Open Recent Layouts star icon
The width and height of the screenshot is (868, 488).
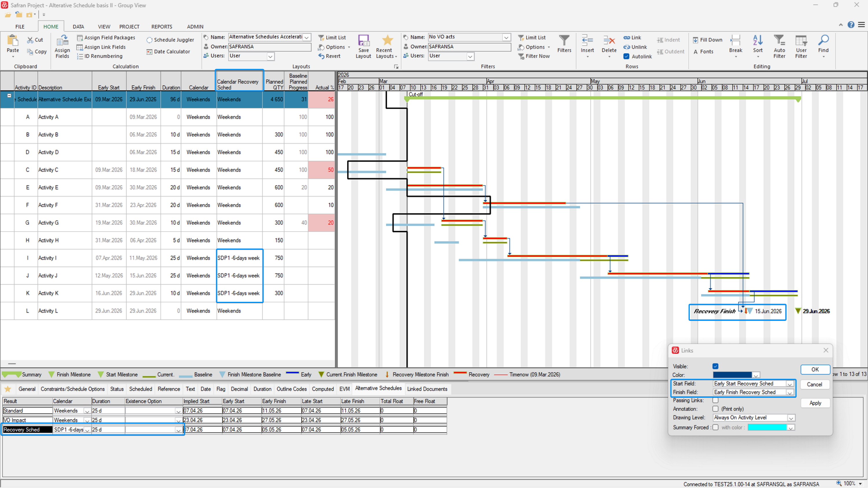coord(387,41)
